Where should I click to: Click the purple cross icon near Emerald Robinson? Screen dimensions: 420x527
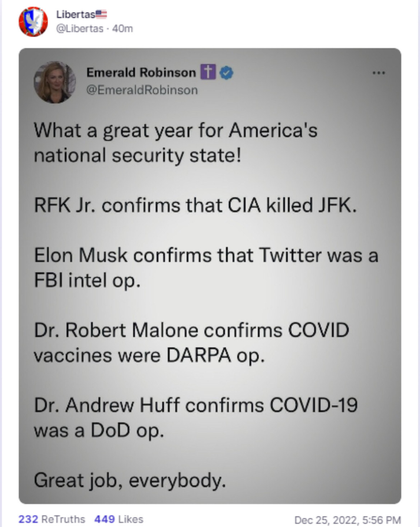[x=208, y=72]
